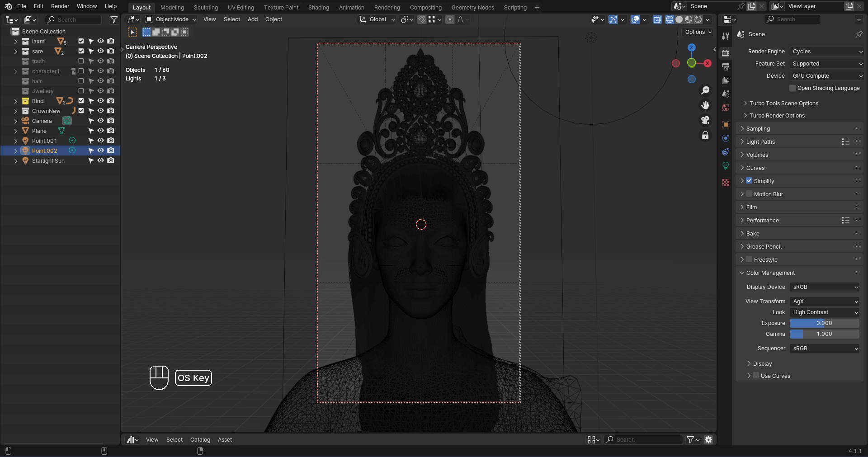Screen dimensions: 868x457
Task: Toggle visibility of Starlight Sun
Action: pyautogui.click(x=100, y=160)
